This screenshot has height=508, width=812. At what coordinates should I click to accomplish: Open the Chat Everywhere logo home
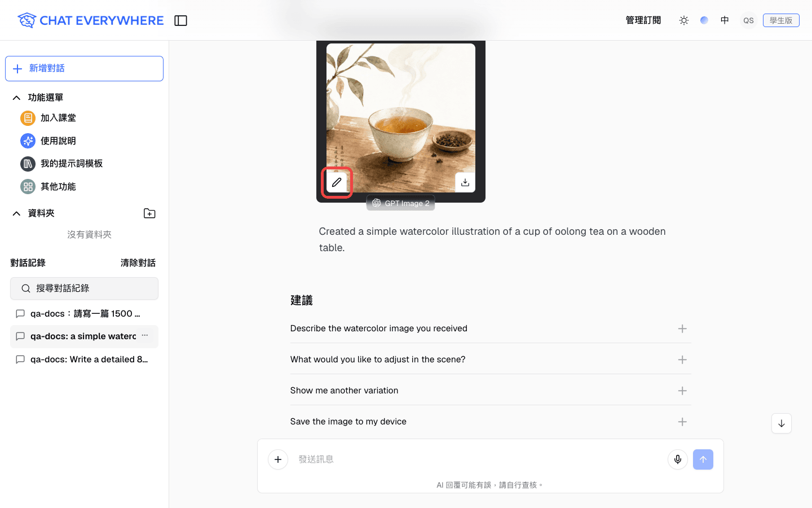[x=91, y=20]
